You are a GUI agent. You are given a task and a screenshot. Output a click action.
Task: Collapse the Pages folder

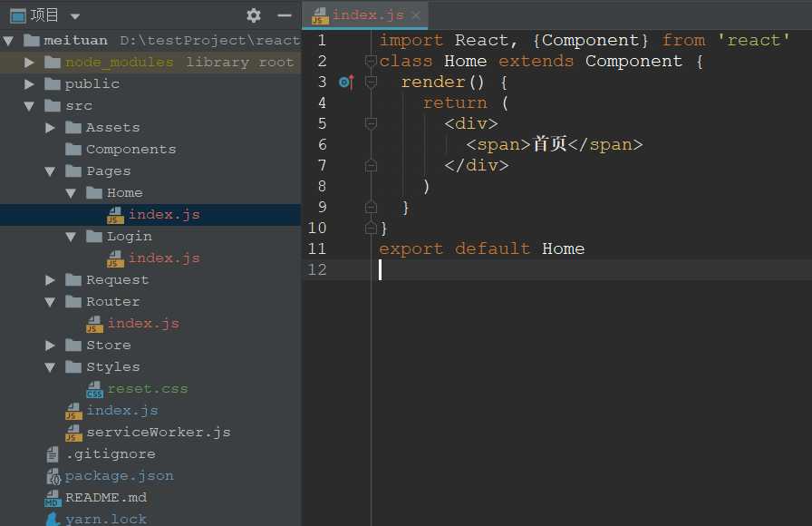click(50, 171)
